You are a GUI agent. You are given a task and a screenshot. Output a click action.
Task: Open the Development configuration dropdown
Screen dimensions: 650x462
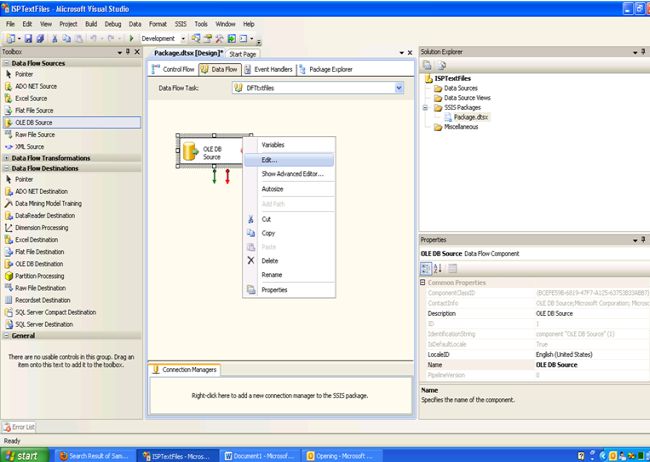pos(183,39)
